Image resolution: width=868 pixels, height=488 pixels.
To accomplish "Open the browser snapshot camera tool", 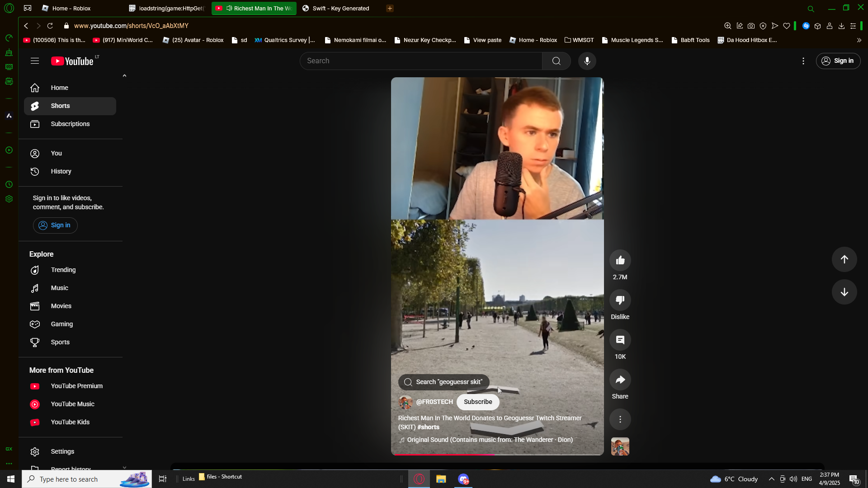I will coord(751,26).
